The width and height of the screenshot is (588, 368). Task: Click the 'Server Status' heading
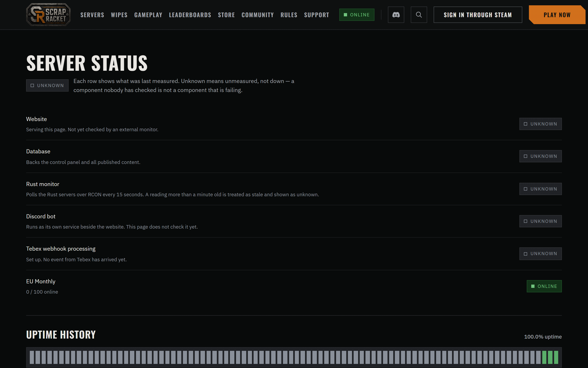[x=87, y=63]
